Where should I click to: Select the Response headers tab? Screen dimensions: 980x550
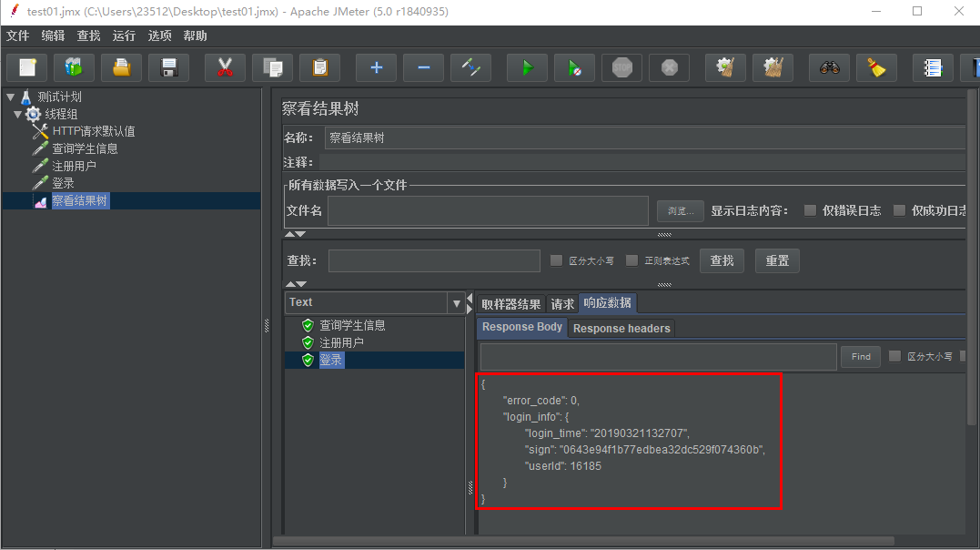pyautogui.click(x=621, y=329)
